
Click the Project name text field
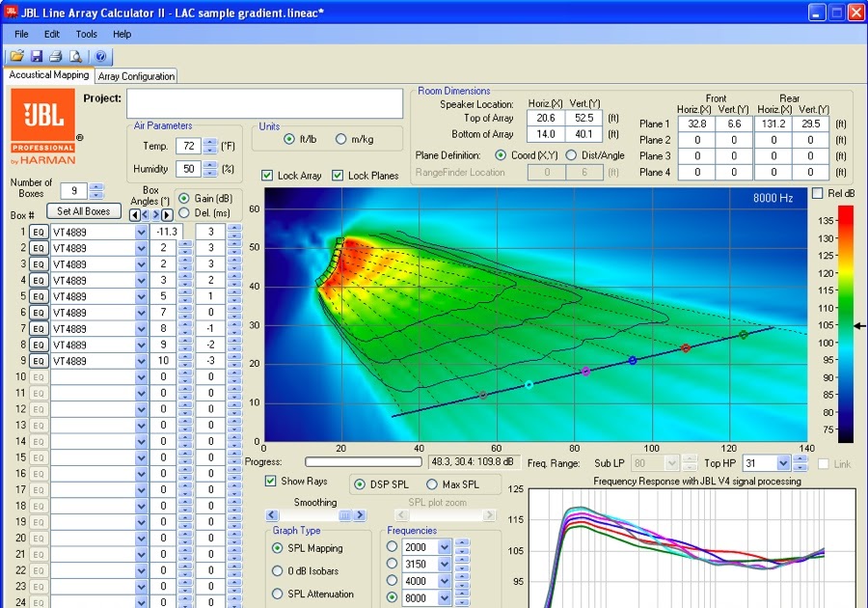click(x=264, y=103)
